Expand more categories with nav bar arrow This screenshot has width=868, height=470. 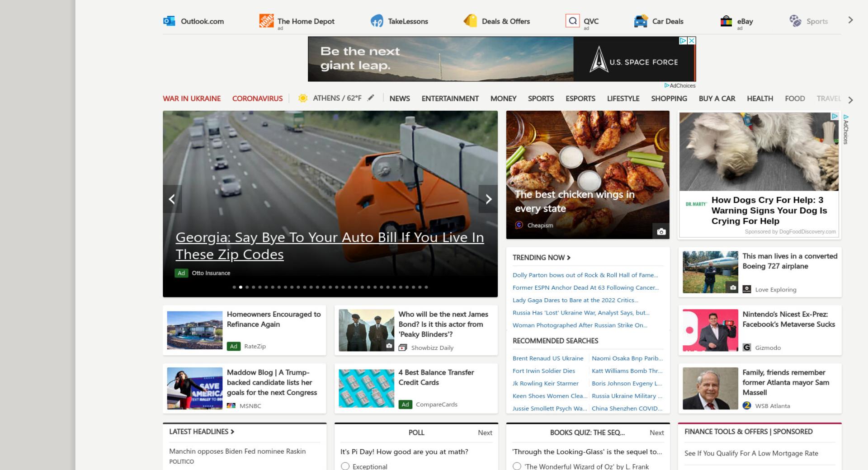pos(850,100)
